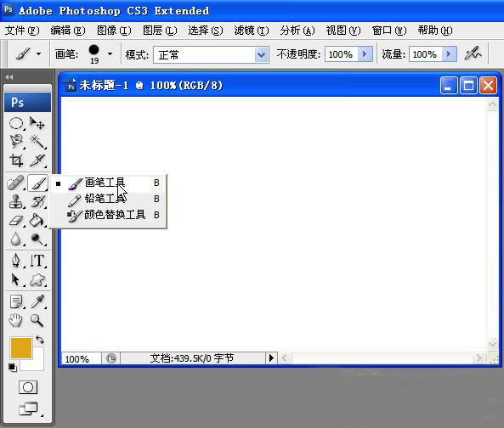The width and height of the screenshot is (504, 428).
Task: Select the Healing Brush tool
Action: click(x=16, y=183)
